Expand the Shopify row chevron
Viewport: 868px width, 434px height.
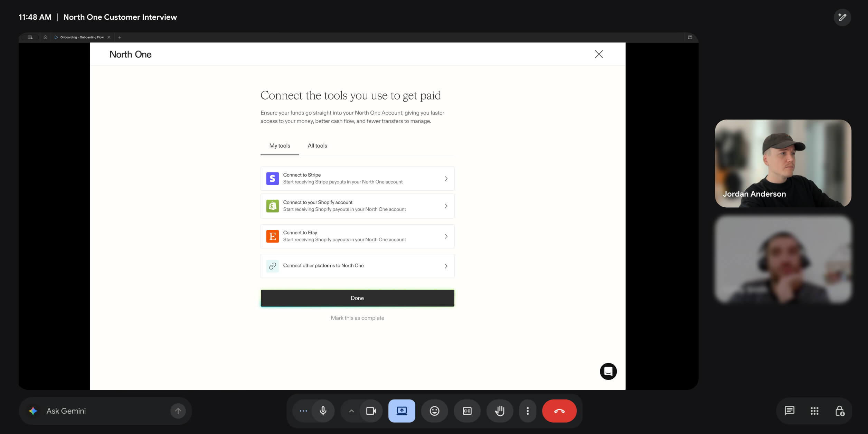pyautogui.click(x=446, y=206)
